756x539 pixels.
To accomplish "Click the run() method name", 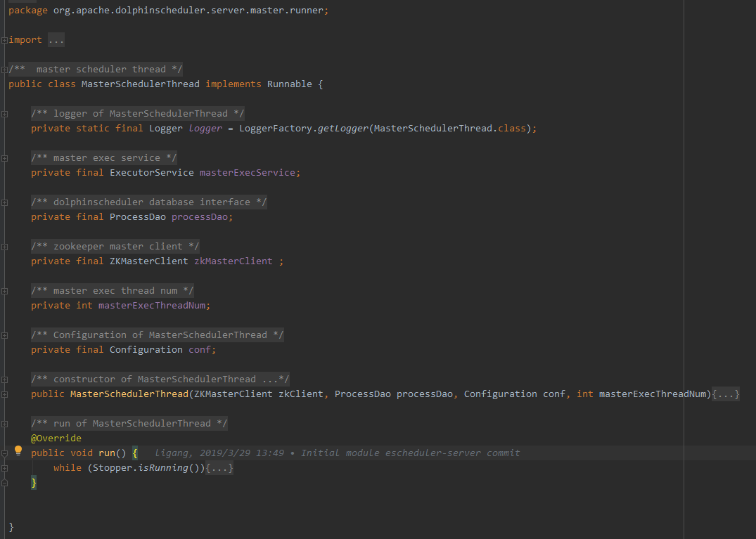I will 107,453.
